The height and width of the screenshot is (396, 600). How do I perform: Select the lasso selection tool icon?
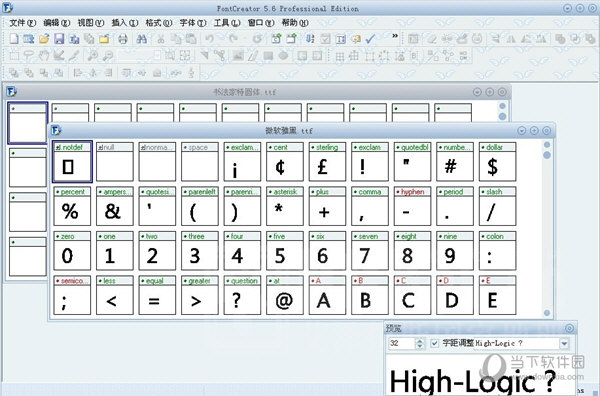(x=29, y=56)
